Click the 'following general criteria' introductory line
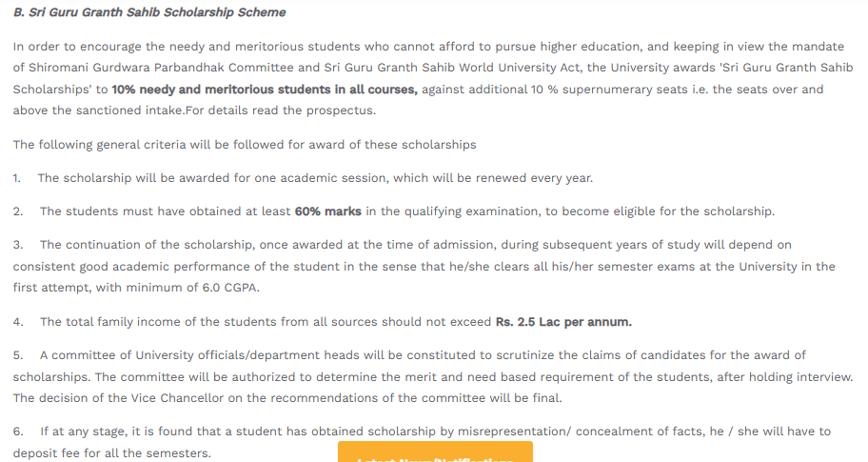The width and height of the screenshot is (868, 462). coord(245,145)
